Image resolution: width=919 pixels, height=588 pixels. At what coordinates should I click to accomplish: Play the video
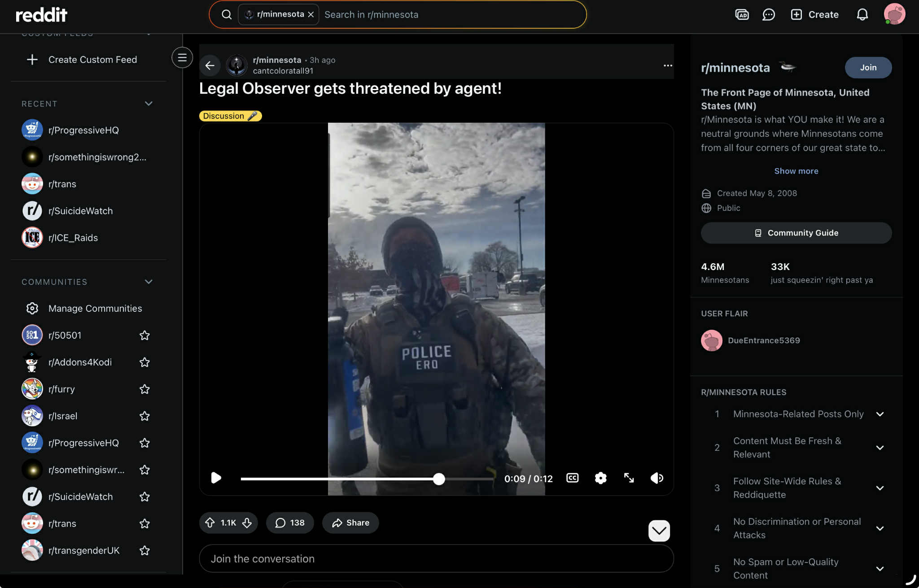coord(216,478)
